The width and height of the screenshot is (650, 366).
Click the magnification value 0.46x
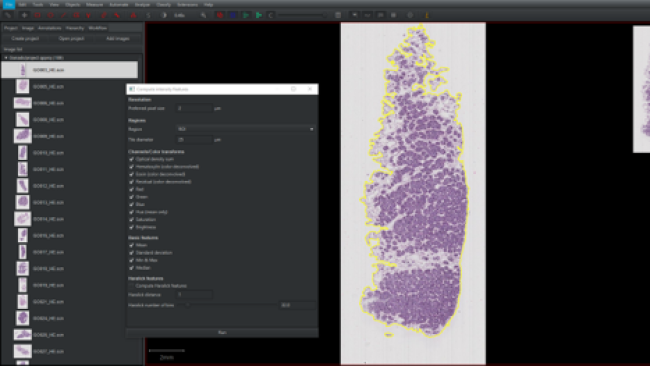[x=179, y=15]
